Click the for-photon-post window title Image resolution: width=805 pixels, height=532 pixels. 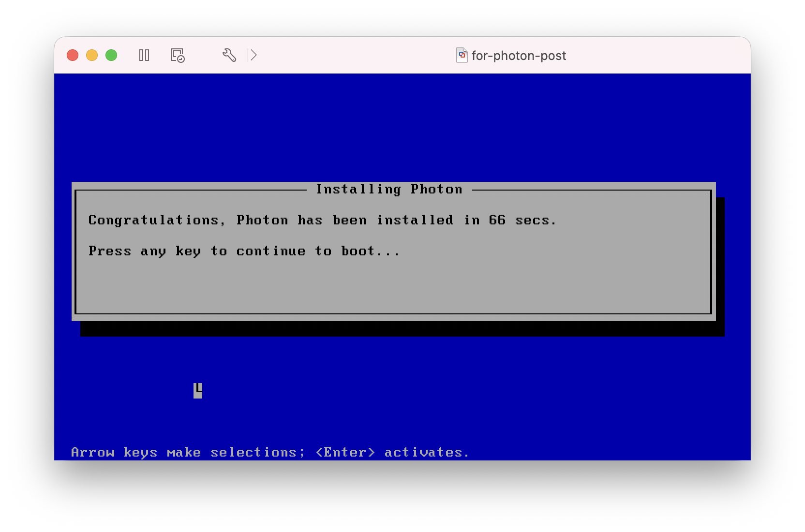pos(519,56)
